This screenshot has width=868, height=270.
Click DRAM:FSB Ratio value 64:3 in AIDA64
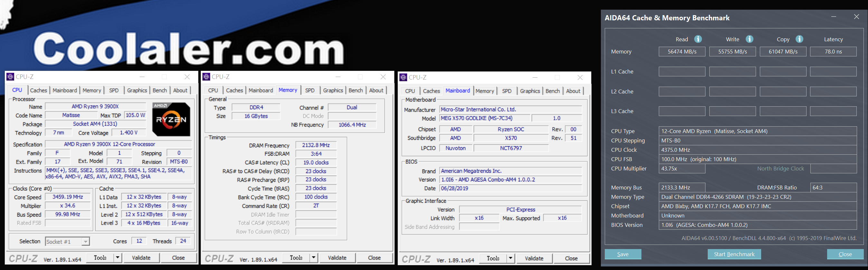833,188
